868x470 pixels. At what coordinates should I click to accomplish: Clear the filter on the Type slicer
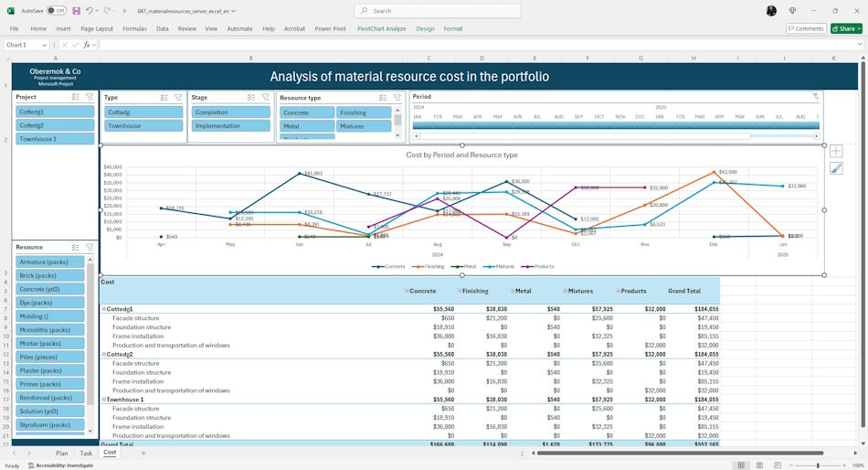click(178, 98)
